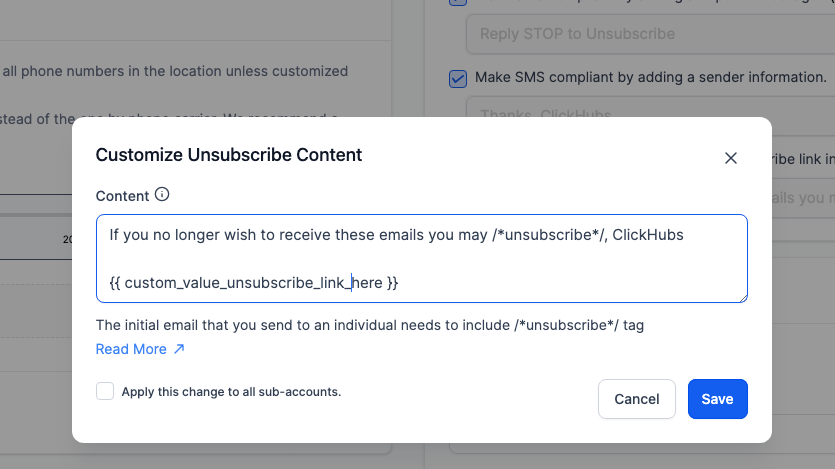Save the unsubscribe content changes
The width and height of the screenshot is (835, 469).
tap(717, 399)
